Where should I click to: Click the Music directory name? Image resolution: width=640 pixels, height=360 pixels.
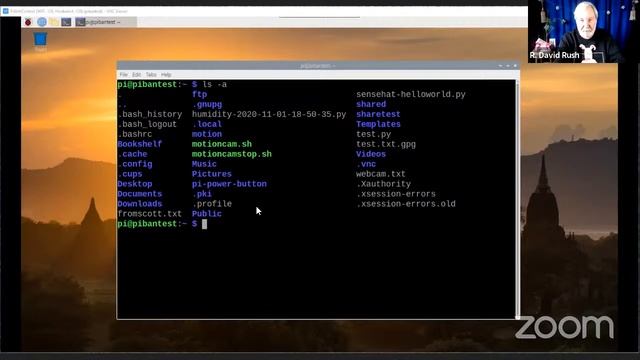point(204,164)
